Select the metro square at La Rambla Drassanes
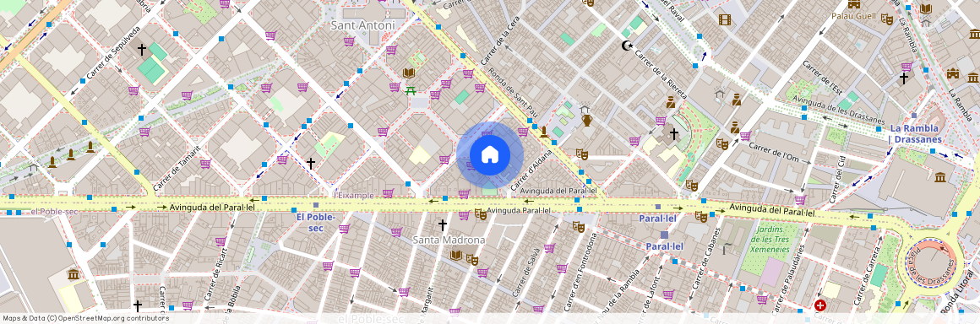 914,116
